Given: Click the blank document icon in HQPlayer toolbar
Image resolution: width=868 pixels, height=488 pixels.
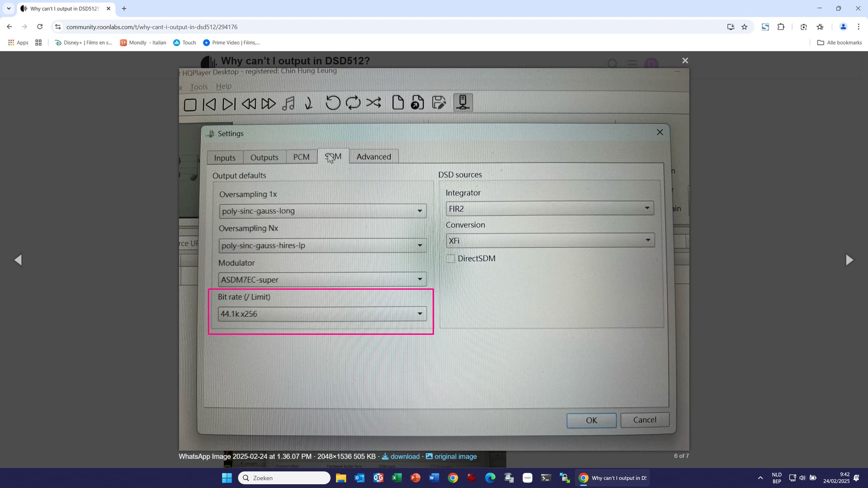Looking at the screenshot, I should [398, 103].
